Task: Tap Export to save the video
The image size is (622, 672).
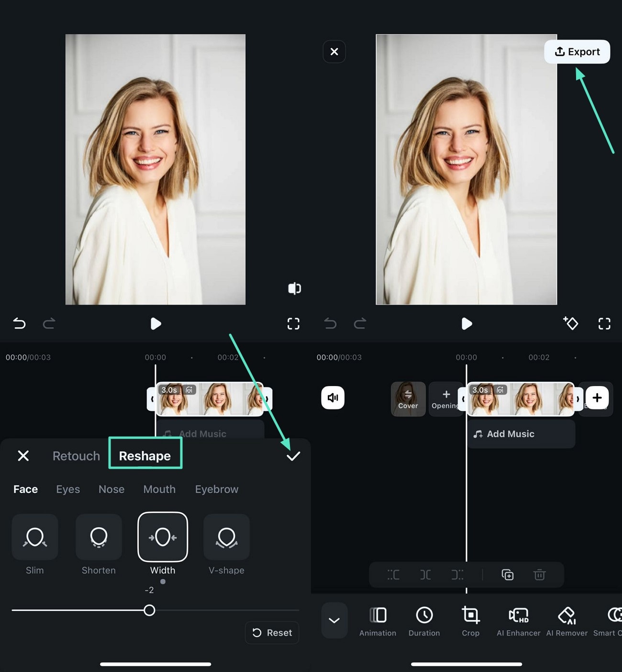Action: (x=577, y=52)
